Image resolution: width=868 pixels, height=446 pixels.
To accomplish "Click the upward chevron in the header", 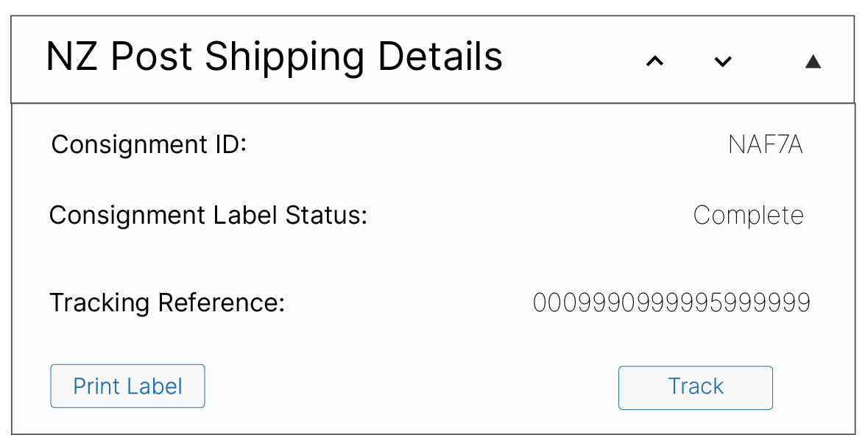I will click(x=654, y=62).
